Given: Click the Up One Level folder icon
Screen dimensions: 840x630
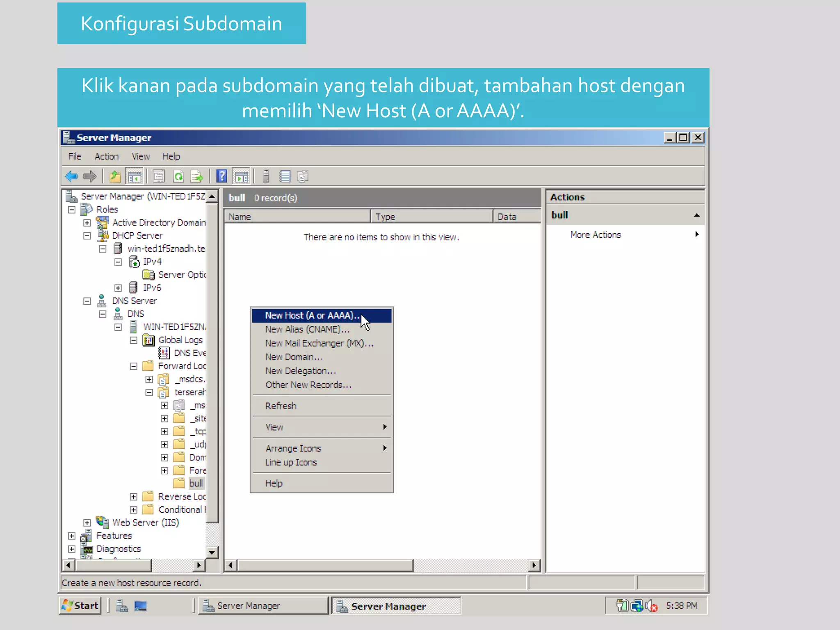Looking at the screenshot, I should pyautogui.click(x=115, y=177).
